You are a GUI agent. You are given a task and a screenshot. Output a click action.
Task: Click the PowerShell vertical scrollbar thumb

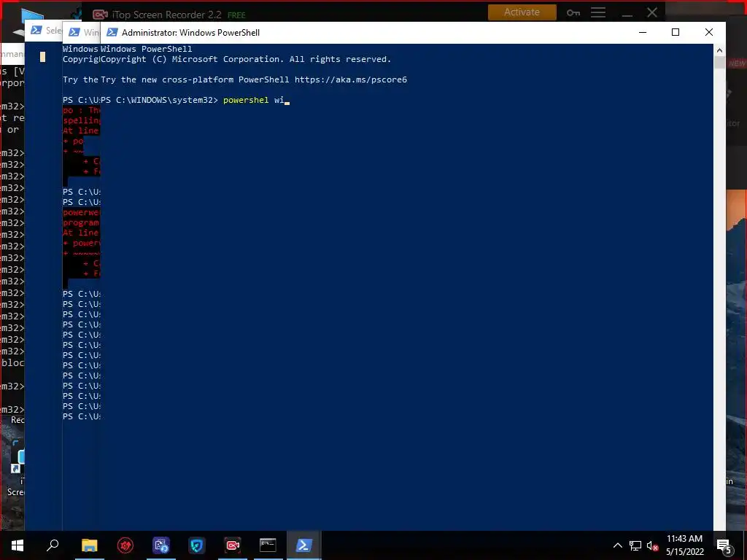[719, 63]
